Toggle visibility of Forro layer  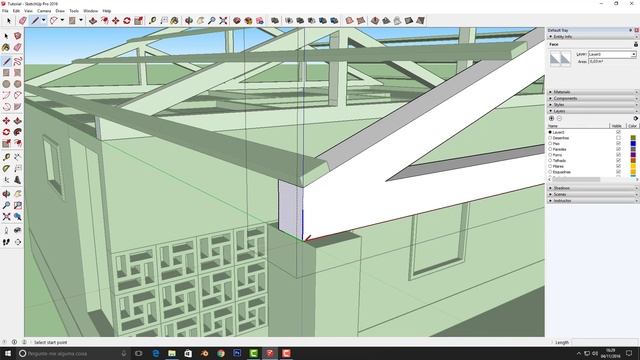pyautogui.click(x=618, y=155)
